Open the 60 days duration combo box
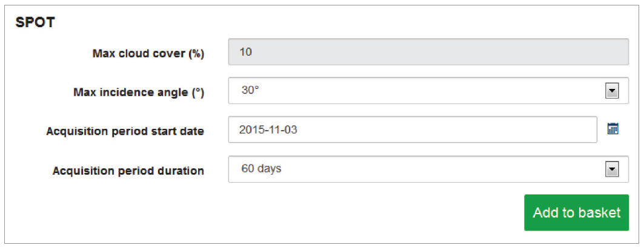Image resolution: width=644 pixels, height=248 pixels. point(428,169)
